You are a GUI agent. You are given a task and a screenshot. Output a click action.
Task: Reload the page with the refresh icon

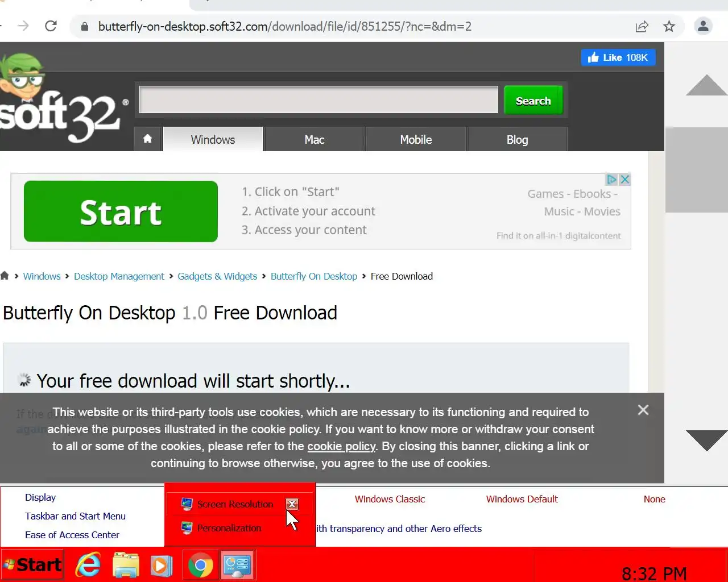[x=51, y=26]
